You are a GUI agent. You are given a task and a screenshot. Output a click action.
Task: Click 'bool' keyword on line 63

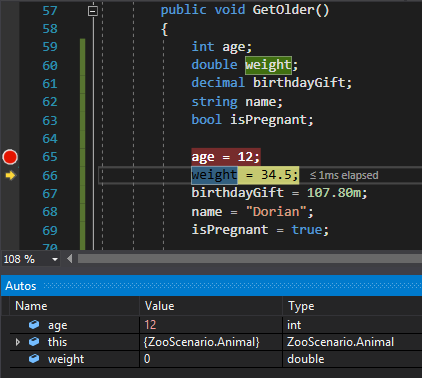pyautogui.click(x=206, y=120)
